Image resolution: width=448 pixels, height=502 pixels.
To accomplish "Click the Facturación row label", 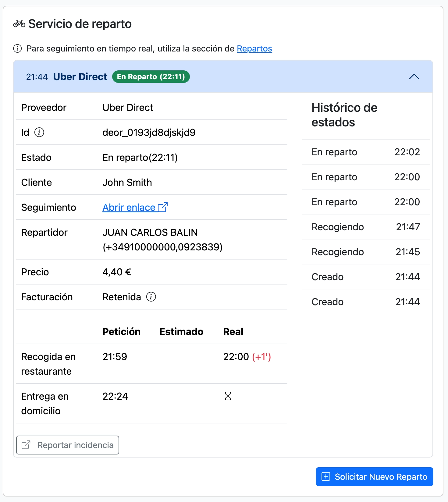I will coord(47,297).
